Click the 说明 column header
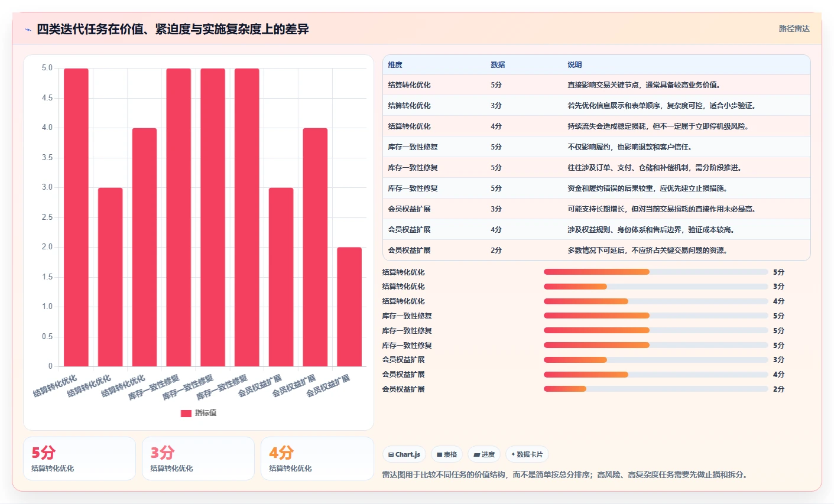The image size is (834, 504). click(575, 65)
